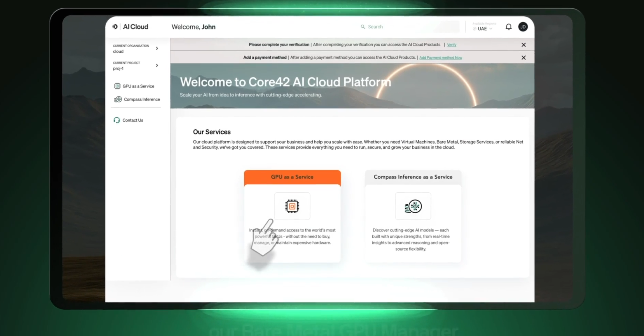Expand the Current Organisation chevron
644x336 pixels.
pyautogui.click(x=157, y=48)
